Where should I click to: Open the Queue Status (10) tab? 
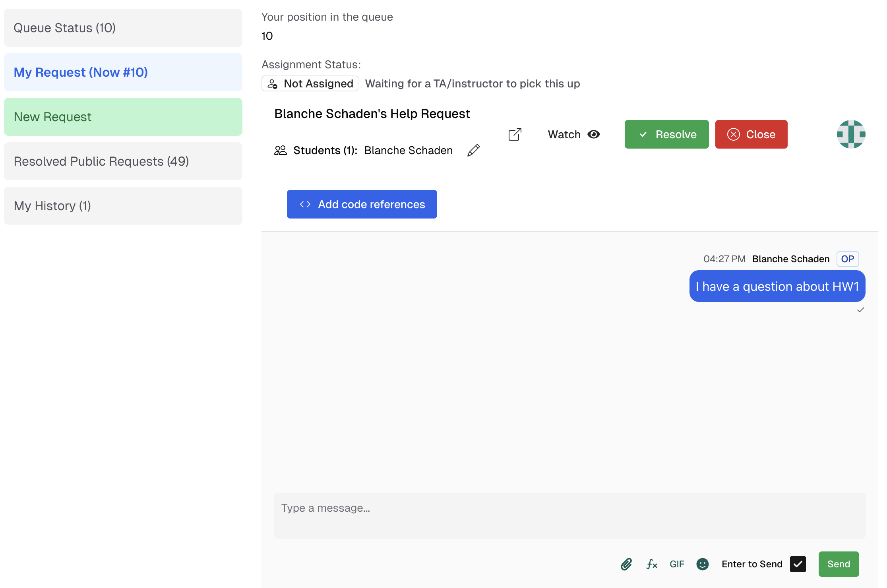(x=123, y=28)
